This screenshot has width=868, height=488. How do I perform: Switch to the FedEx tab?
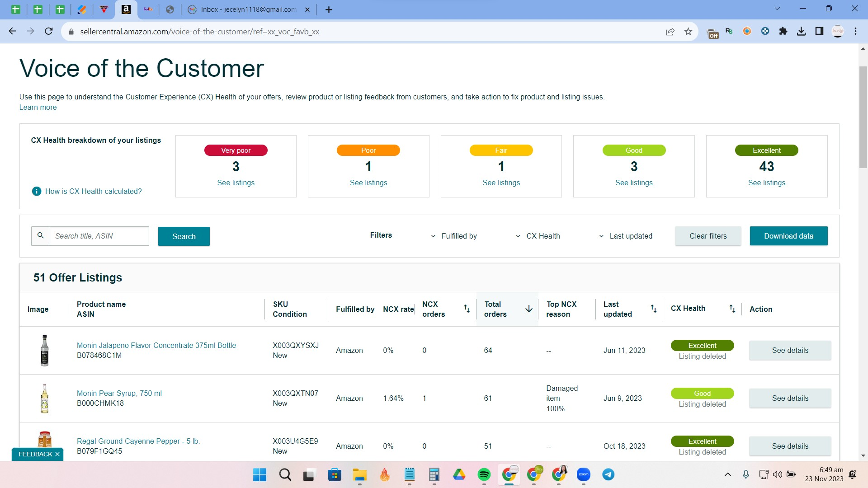(148, 9)
